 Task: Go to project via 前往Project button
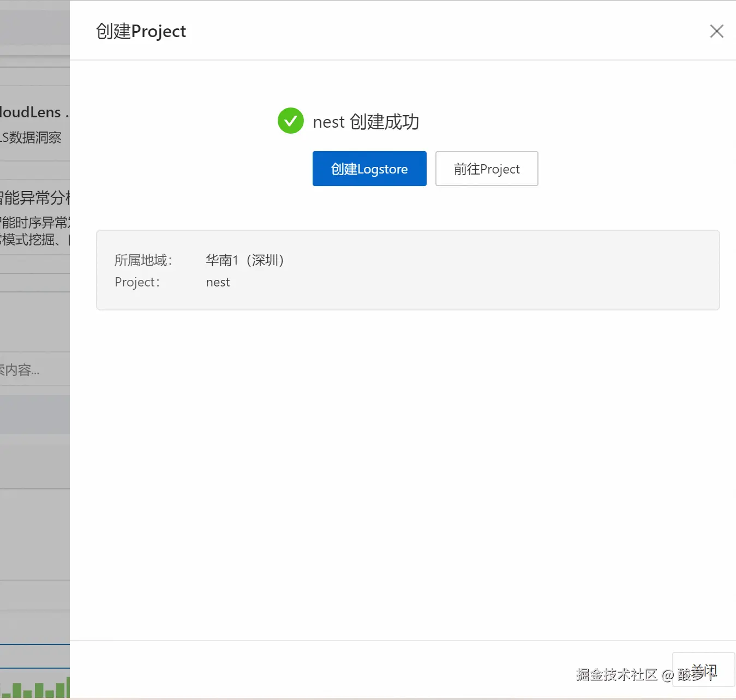coord(487,169)
